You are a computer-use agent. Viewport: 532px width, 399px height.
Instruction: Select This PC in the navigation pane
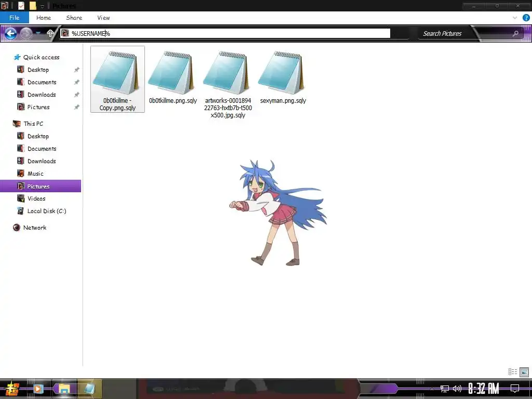point(29,124)
